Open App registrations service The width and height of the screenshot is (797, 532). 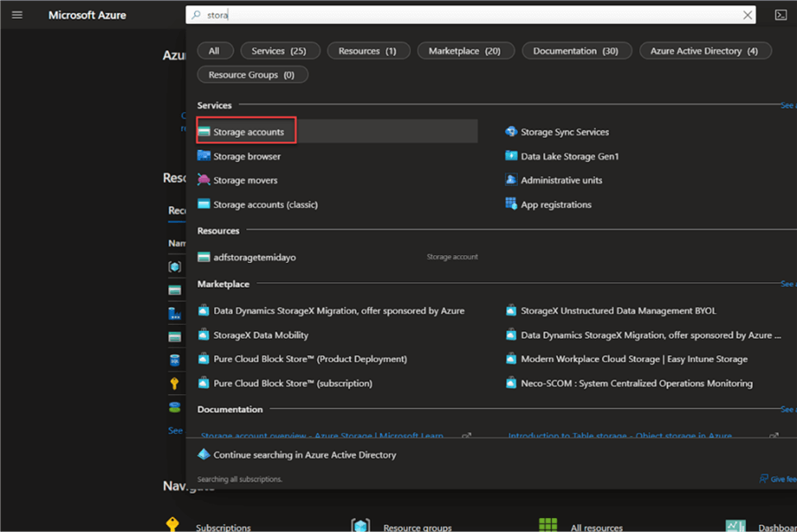coord(555,204)
